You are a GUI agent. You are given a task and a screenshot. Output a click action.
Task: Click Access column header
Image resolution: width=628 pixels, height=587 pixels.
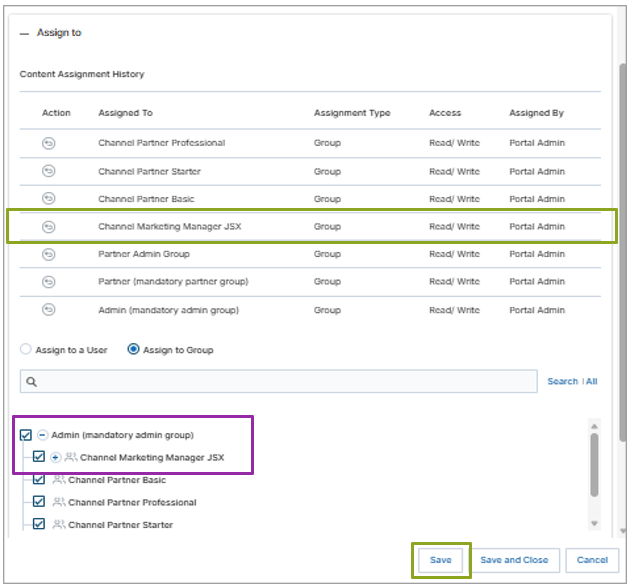[x=445, y=113]
